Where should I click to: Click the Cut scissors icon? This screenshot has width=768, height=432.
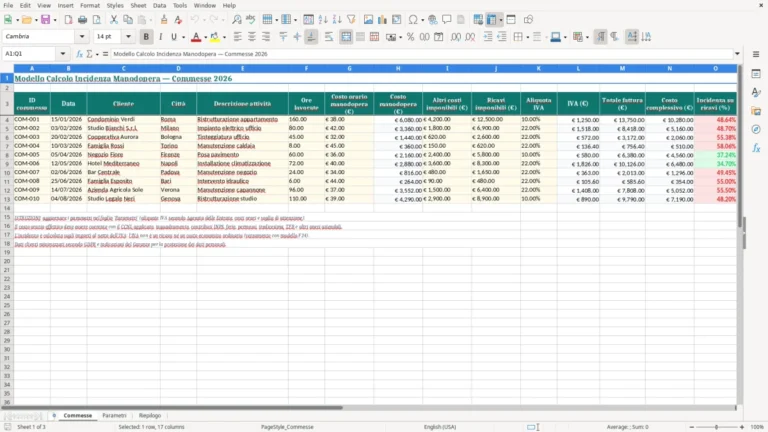click(114, 20)
